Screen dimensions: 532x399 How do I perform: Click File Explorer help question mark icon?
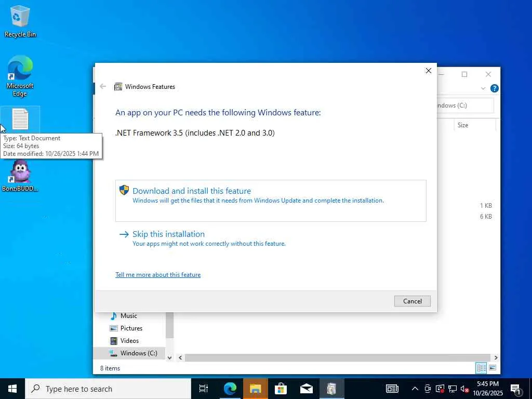(495, 88)
